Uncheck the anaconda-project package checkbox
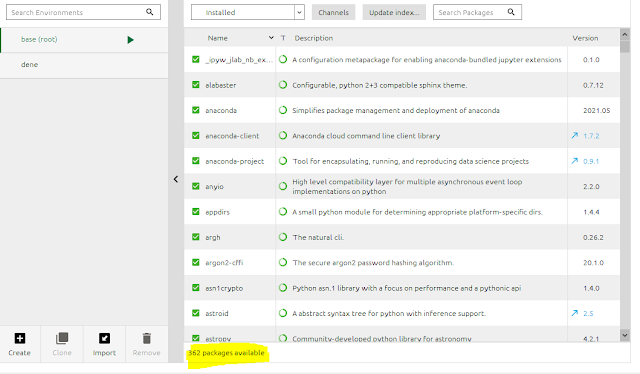This screenshot has width=640, height=374. click(196, 160)
